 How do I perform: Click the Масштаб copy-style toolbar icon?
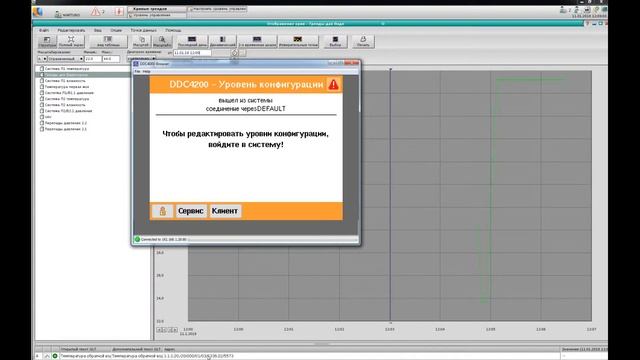[141, 41]
